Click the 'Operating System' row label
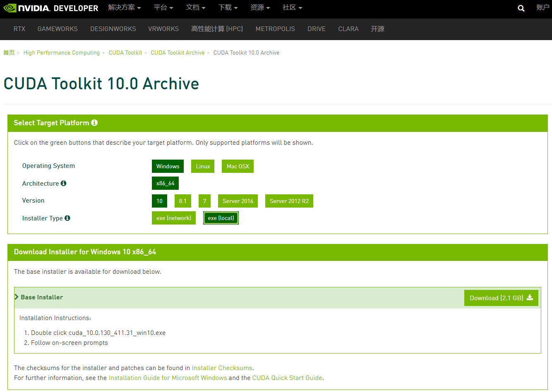This screenshot has width=552, height=392. [48, 166]
